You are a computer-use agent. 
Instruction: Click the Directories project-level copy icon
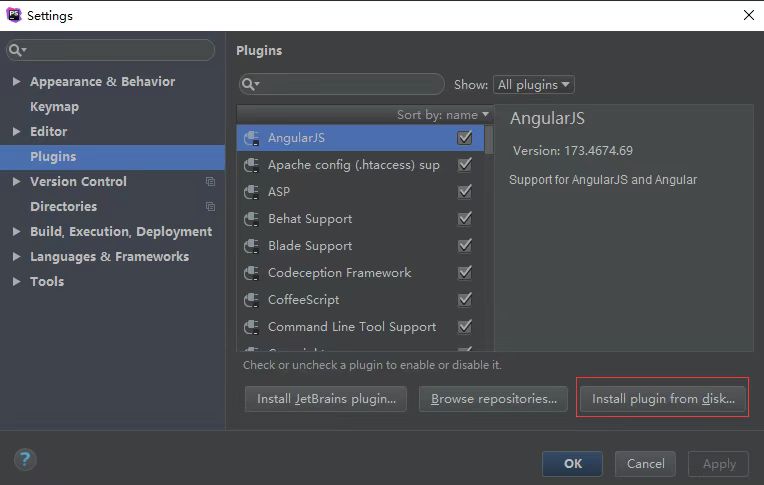coord(210,207)
